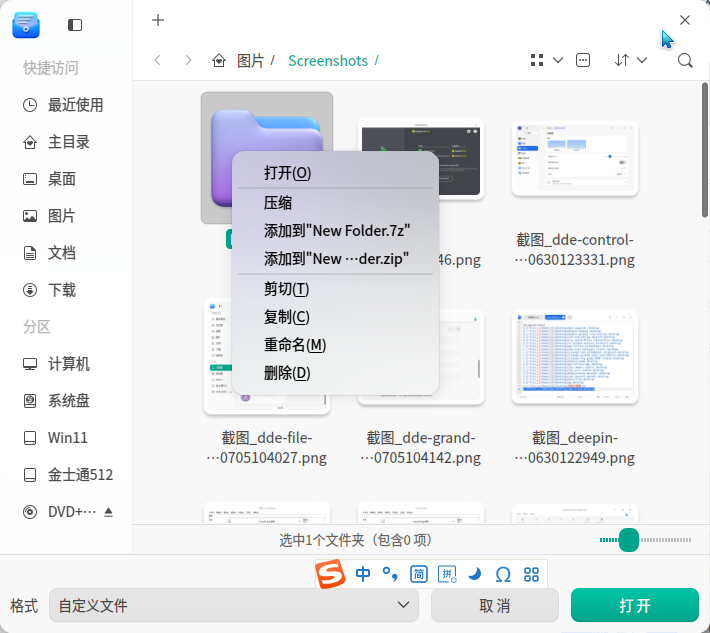The height and width of the screenshot is (633, 710).
Task: Expand the view mode dropdown arrow
Action: pos(558,60)
